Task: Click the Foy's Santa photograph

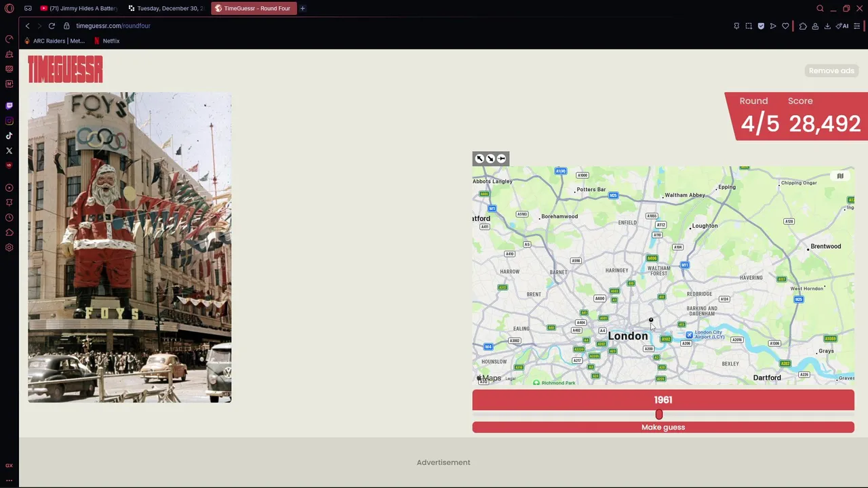Action: pos(130,247)
